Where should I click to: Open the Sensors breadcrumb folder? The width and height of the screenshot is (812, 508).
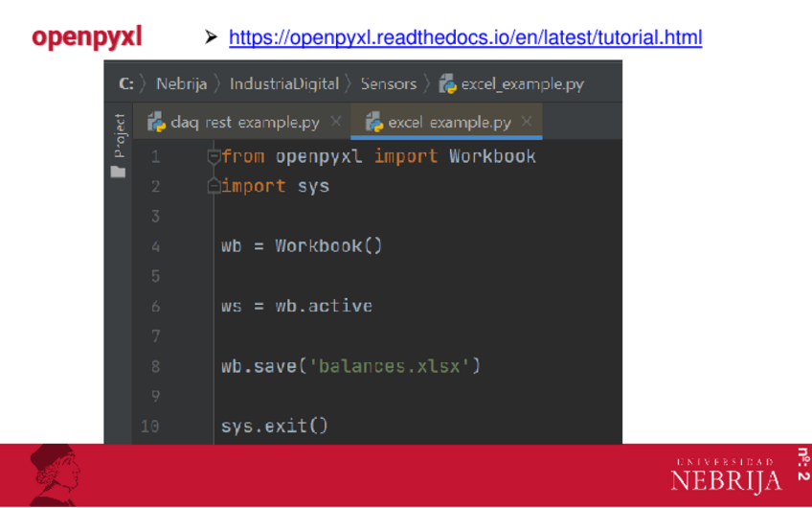(388, 84)
